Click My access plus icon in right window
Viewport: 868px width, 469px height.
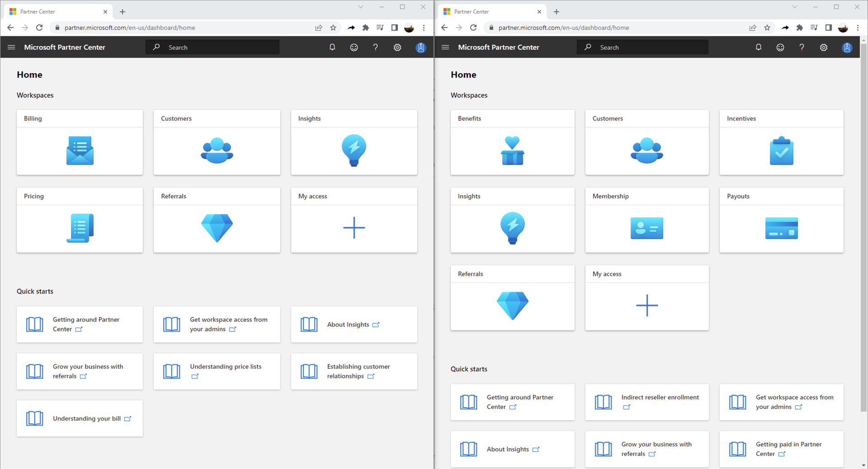647,305
